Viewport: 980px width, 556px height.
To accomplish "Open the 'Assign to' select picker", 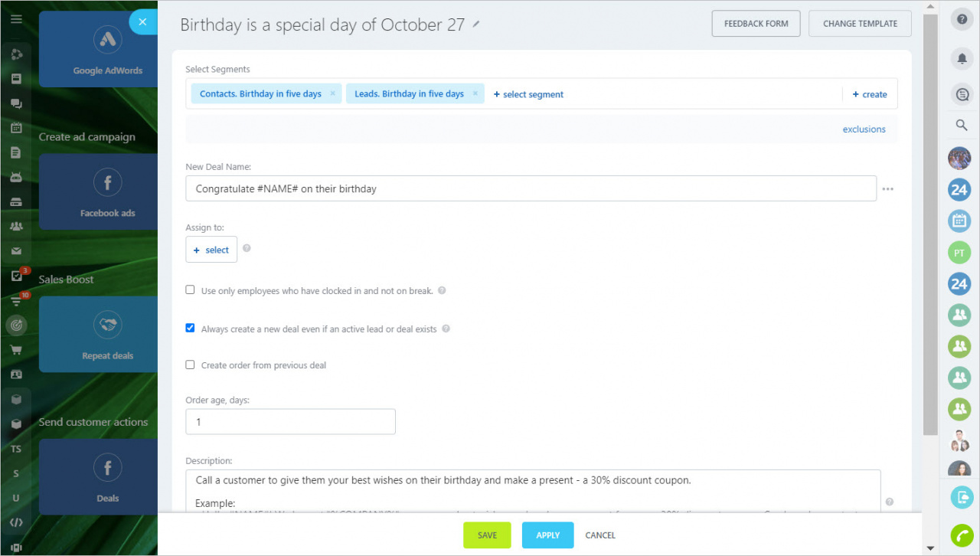I will coord(211,250).
